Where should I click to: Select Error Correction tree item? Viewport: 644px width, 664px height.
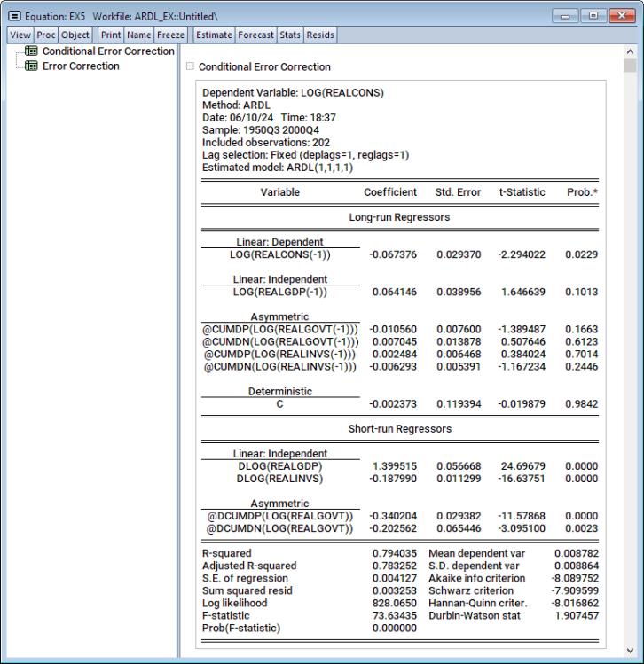coord(81,66)
